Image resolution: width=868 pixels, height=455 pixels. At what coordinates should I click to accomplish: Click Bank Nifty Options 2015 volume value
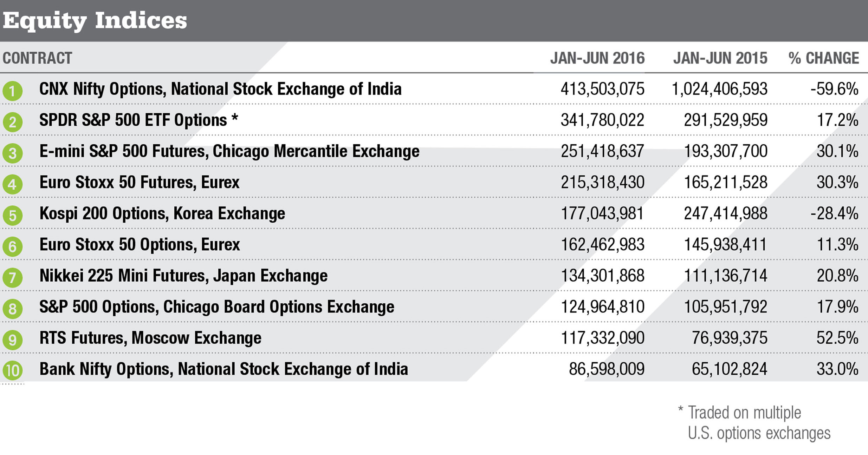tap(729, 369)
